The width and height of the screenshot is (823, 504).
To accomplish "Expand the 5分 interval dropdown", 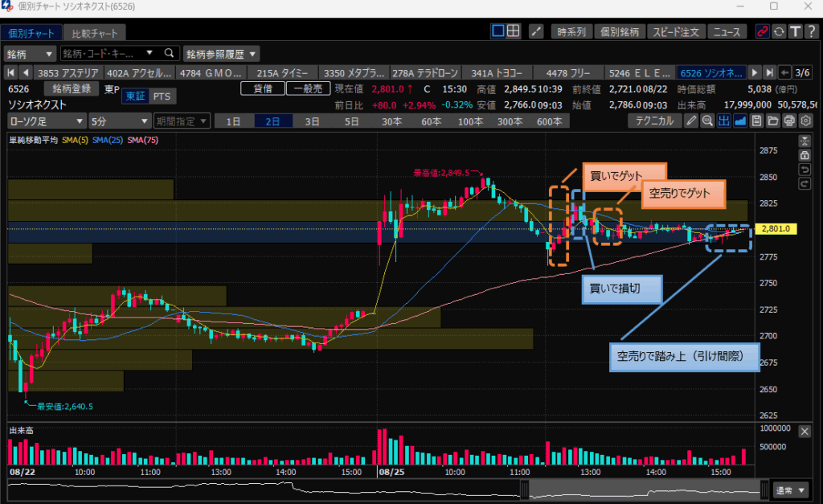I will coord(118,121).
